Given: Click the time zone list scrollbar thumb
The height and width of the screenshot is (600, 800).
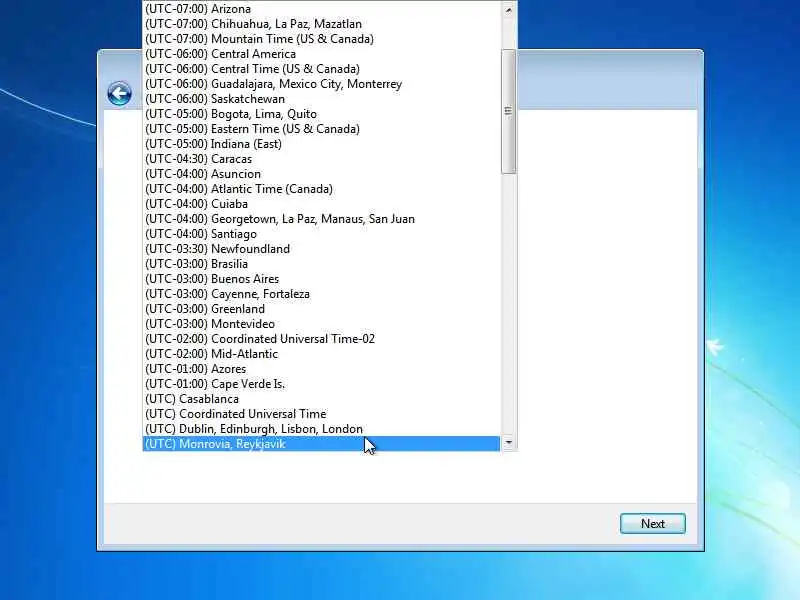Looking at the screenshot, I should (x=508, y=111).
